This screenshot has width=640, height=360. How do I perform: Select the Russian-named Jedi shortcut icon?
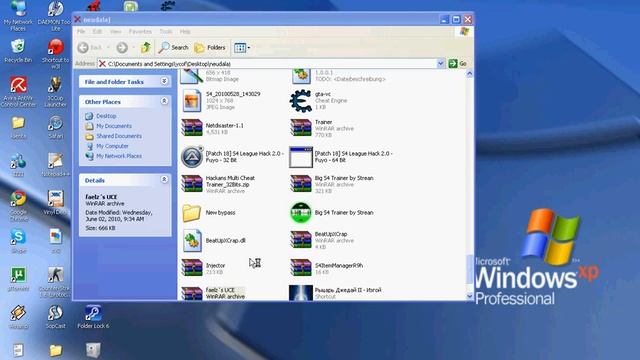(301, 293)
